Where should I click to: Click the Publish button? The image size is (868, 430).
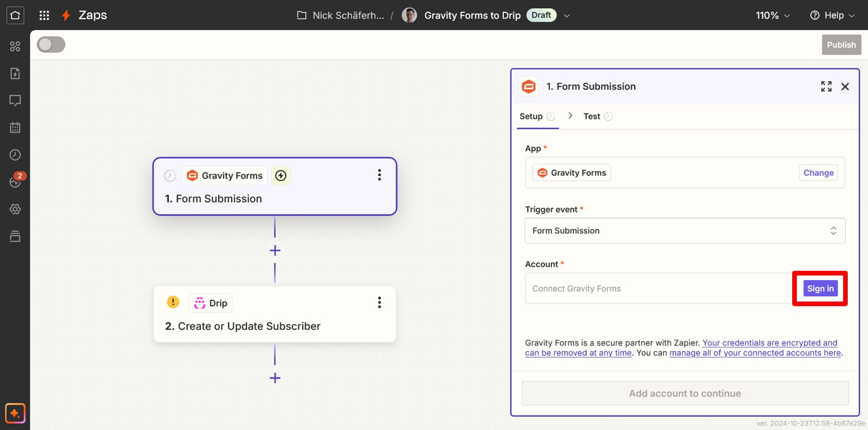tap(841, 45)
